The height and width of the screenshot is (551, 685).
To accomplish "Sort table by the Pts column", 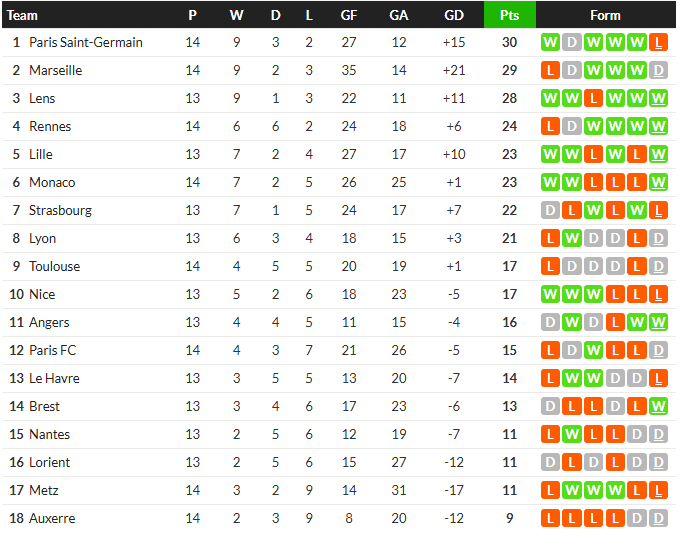I will click(509, 15).
